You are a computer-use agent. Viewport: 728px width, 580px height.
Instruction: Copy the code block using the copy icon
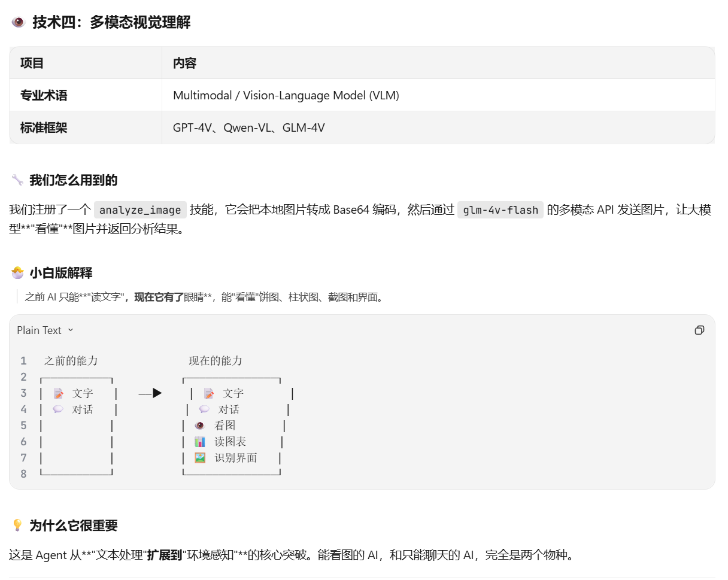699,330
